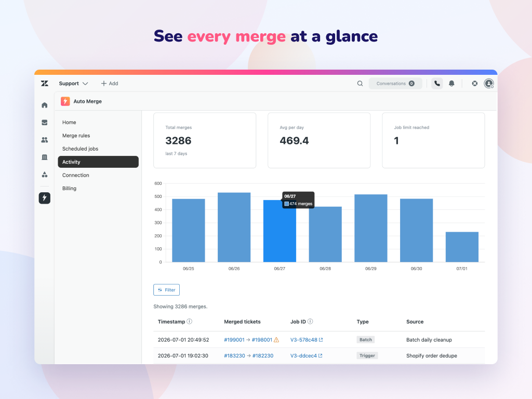Open Connection menu item
The width and height of the screenshot is (532, 399).
click(76, 175)
